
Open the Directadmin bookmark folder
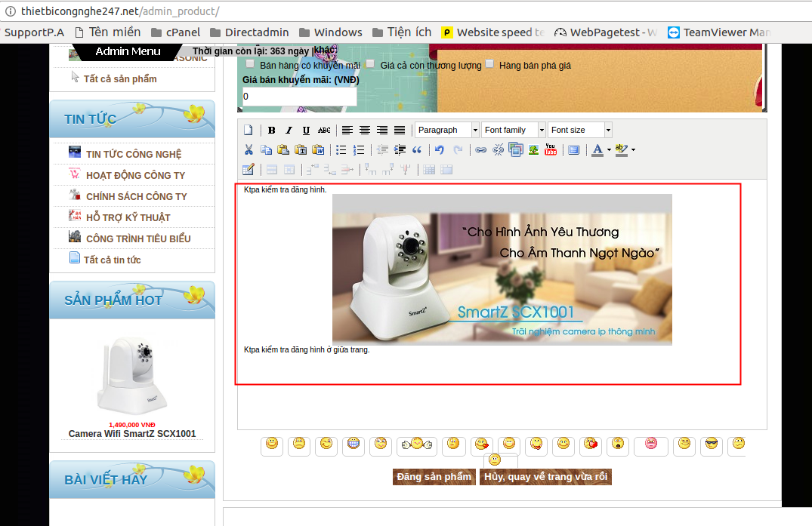(x=249, y=32)
